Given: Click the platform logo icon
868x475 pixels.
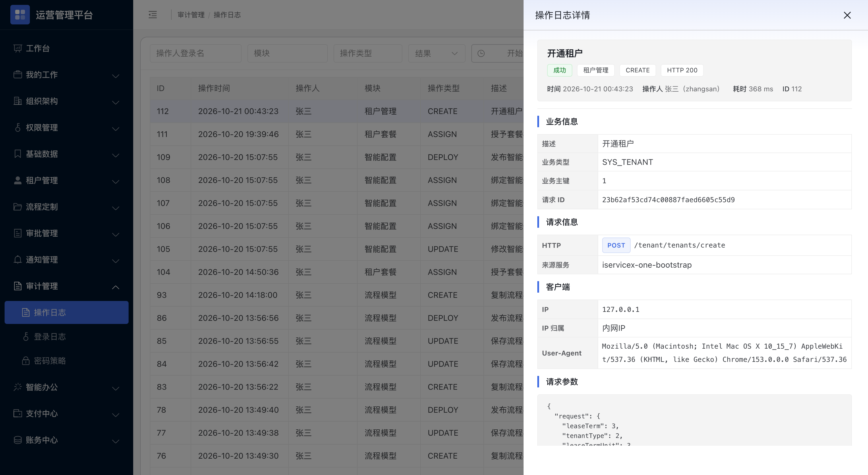Looking at the screenshot, I should 20,15.
